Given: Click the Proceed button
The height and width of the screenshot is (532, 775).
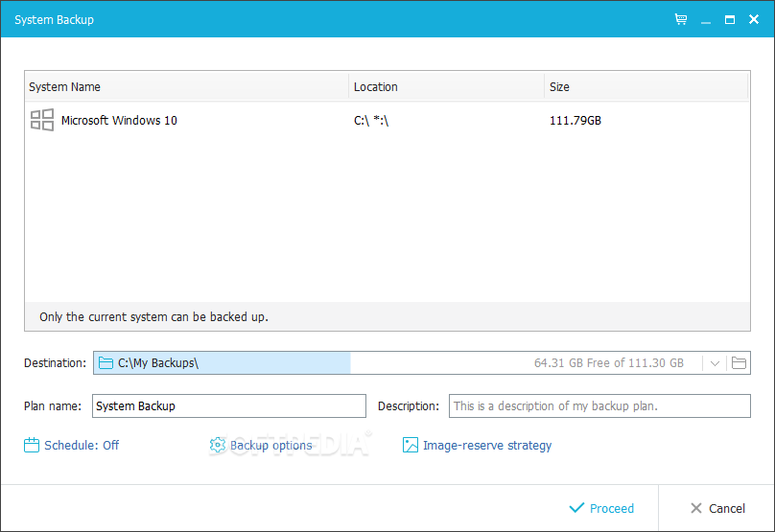Looking at the screenshot, I should pos(601,508).
